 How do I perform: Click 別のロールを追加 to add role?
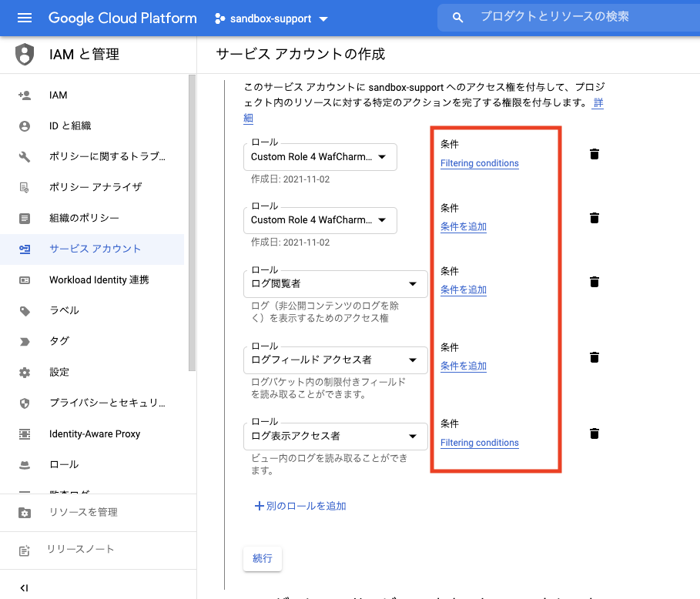coord(300,506)
